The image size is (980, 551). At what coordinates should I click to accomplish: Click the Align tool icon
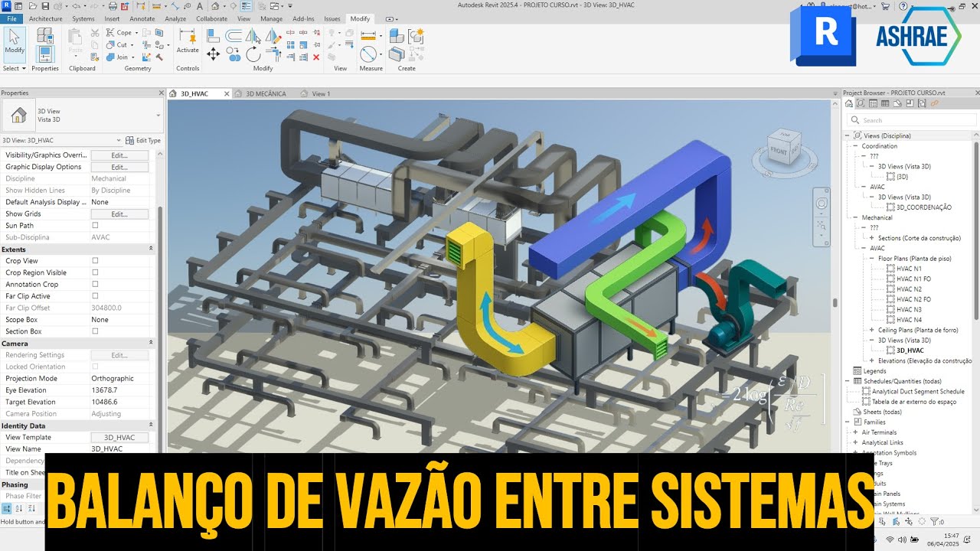click(x=213, y=35)
